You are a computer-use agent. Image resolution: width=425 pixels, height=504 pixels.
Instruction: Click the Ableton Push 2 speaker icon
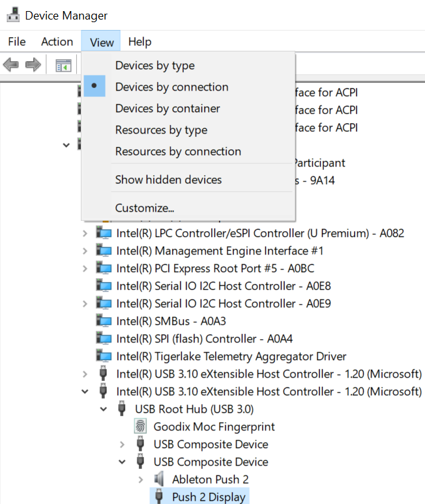click(159, 479)
